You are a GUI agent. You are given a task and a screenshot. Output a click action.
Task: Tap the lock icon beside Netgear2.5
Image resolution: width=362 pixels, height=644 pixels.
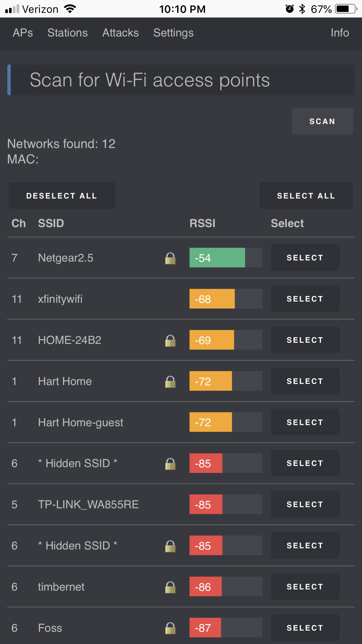click(x=170, y=258)
